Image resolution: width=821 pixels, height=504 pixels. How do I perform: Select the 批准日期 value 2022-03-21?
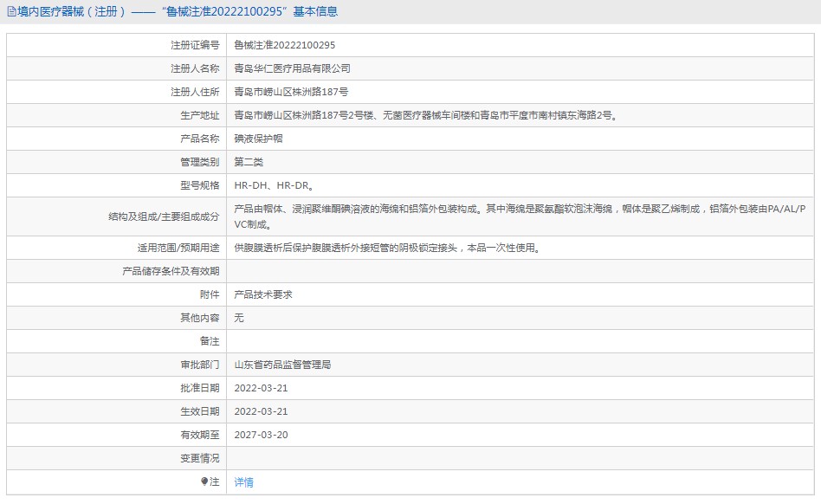pyautogui.click(x=261, y=388)
